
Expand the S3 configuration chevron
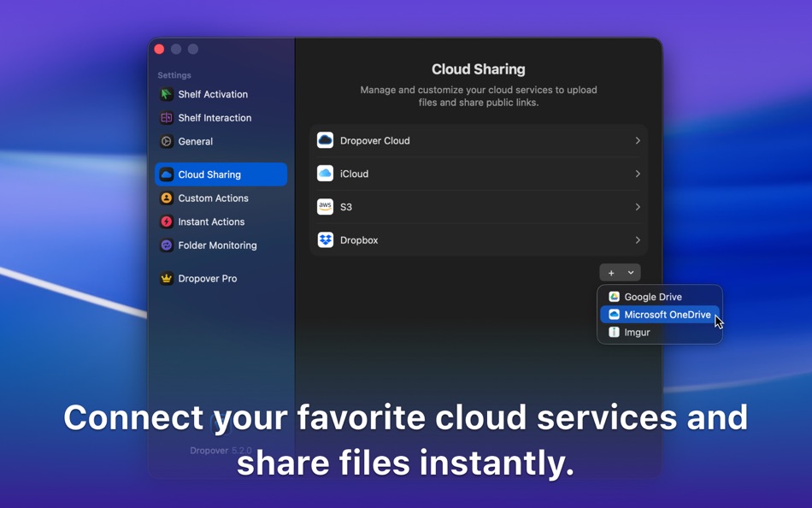(638, 206)
